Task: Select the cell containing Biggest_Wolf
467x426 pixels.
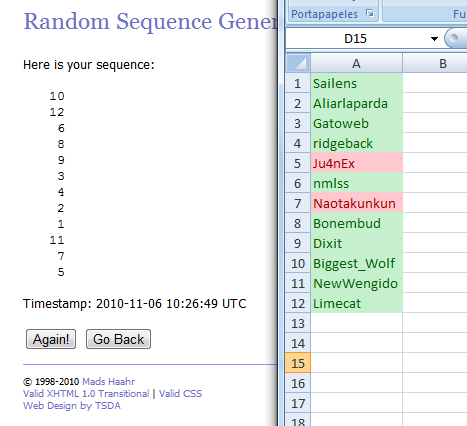Action: point(356,263)
